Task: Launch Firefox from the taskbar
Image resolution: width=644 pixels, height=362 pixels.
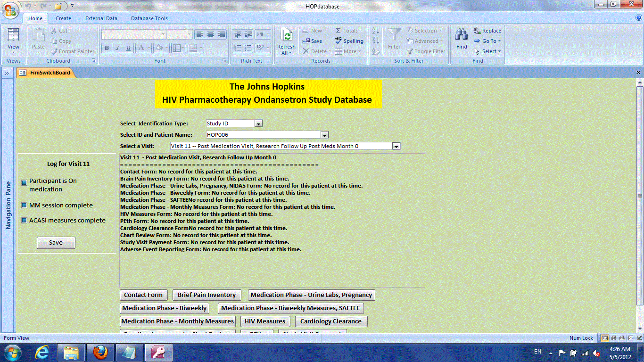Action: tap(100, 352)
